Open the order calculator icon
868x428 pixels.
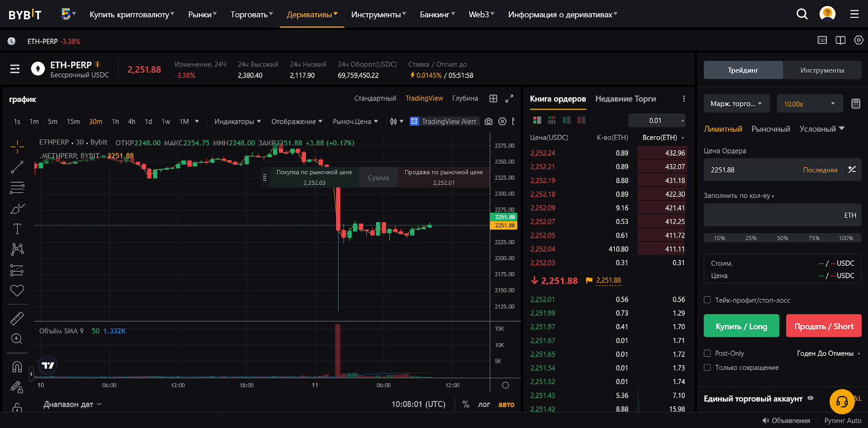click(x=856, y=104)
